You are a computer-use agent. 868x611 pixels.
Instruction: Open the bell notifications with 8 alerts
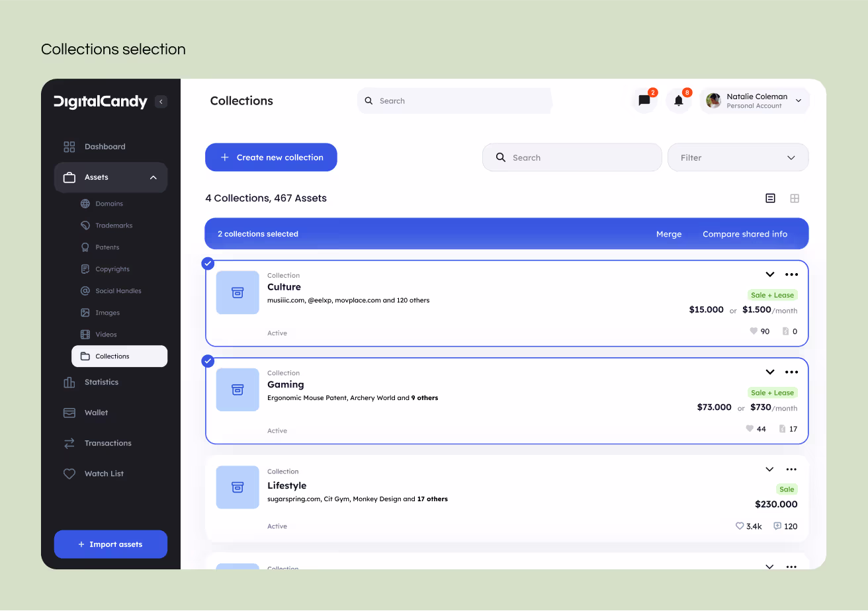pyautogui.click(x=678, y=100)
